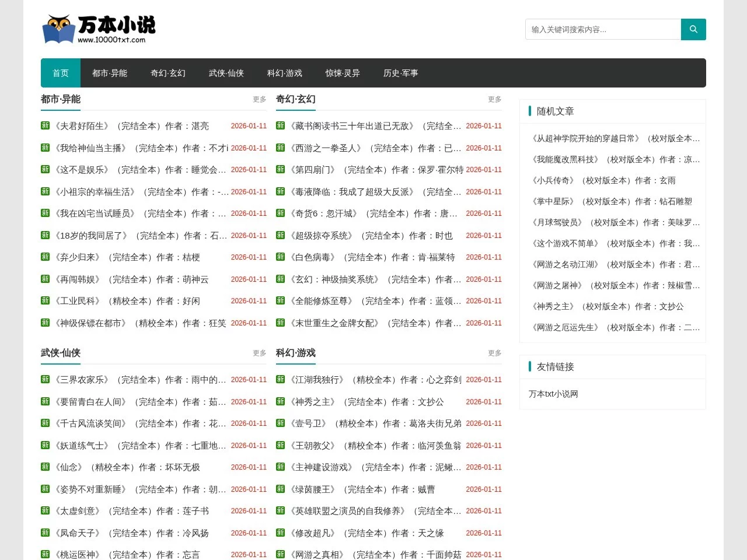Focus the keyword search input field

[x=603, y=29]
